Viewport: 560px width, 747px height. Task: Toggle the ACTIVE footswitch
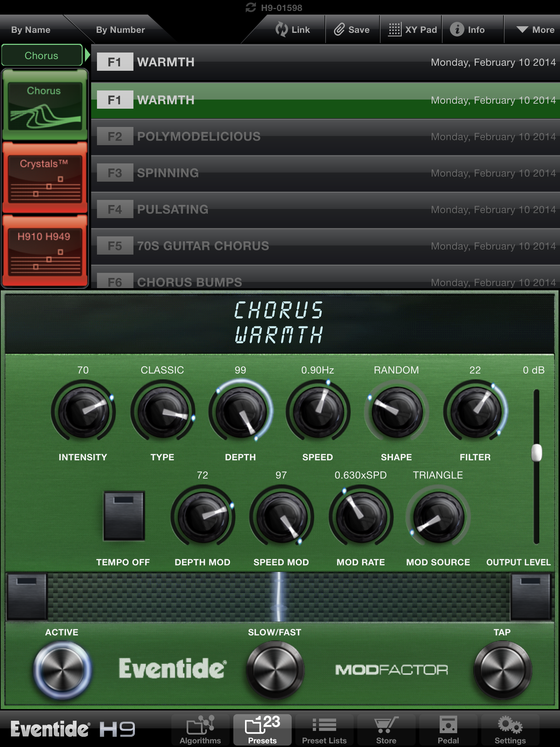62,670
